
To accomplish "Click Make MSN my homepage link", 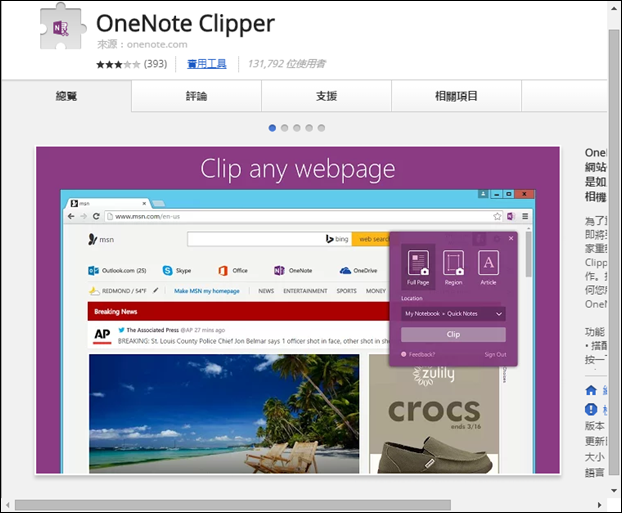I will [207, 291].
